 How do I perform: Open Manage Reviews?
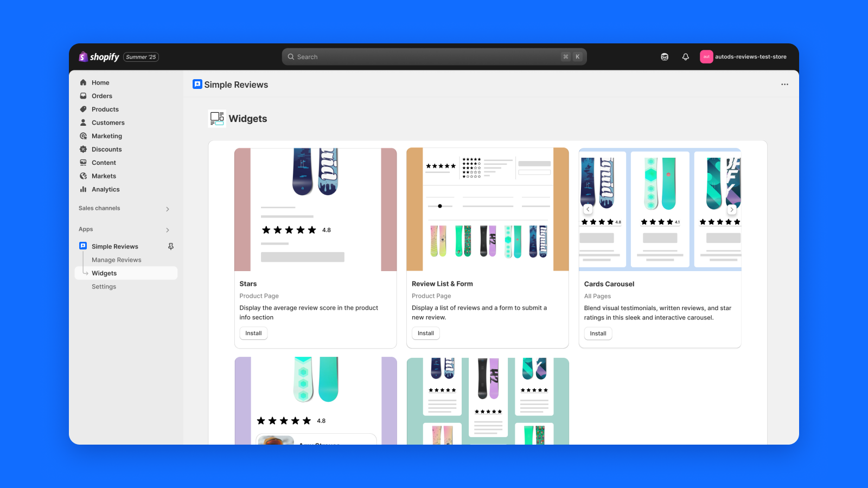tap(117, 259)
